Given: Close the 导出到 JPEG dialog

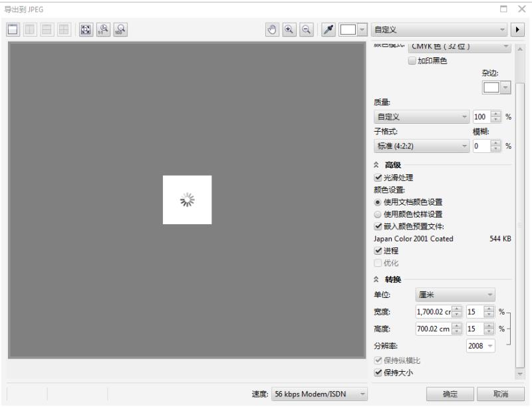Looking at the screenshot, I should coord(522,9).
